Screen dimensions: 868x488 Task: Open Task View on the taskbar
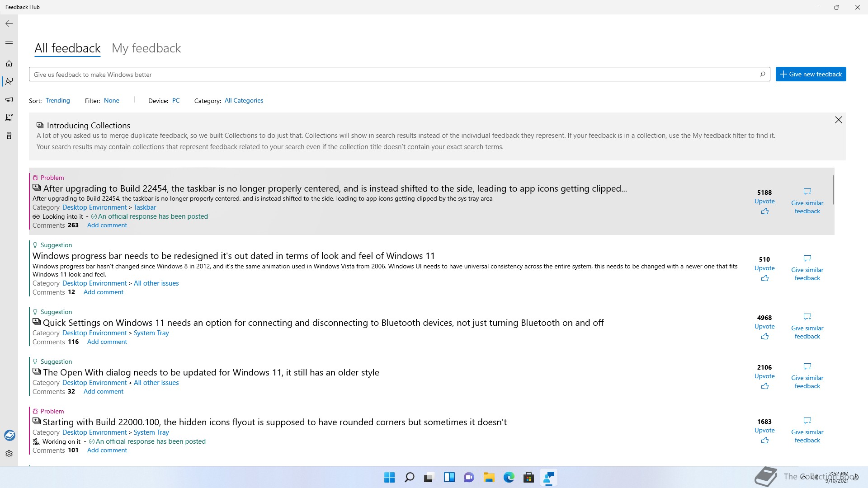pyautogui.click(x=429, y=478)
